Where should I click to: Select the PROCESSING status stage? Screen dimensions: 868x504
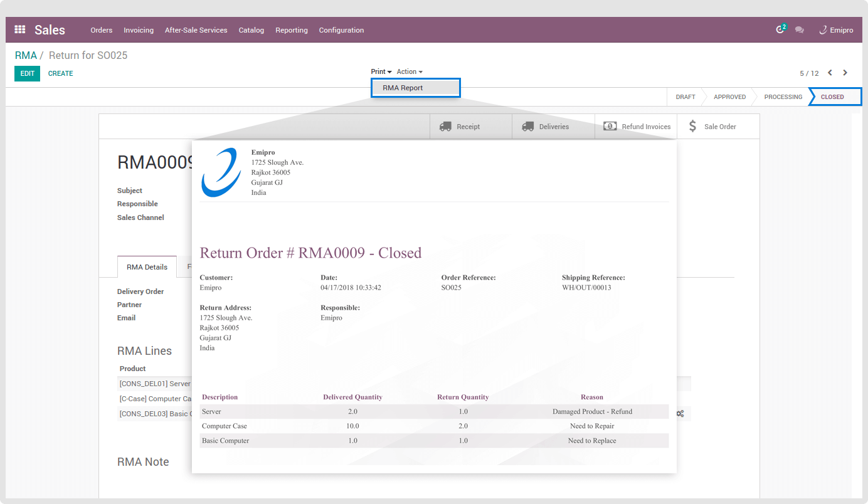[x=783, y=97]
